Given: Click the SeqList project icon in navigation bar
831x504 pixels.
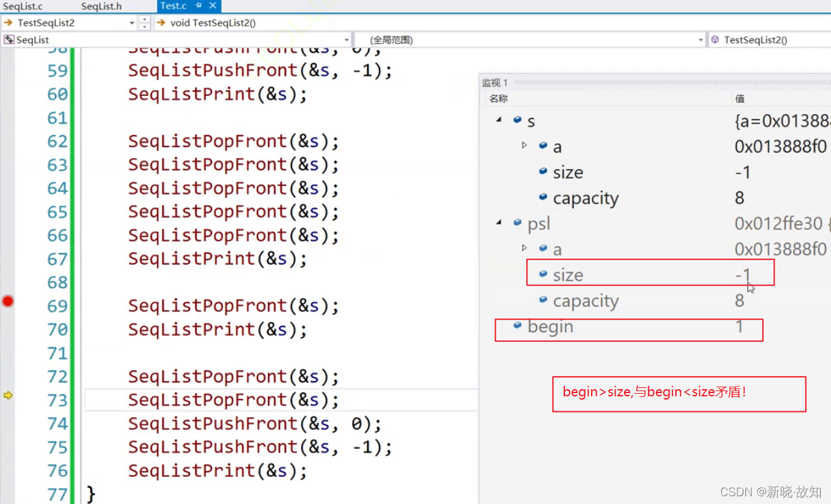Looking at the screenshot, I should (9, 40).
